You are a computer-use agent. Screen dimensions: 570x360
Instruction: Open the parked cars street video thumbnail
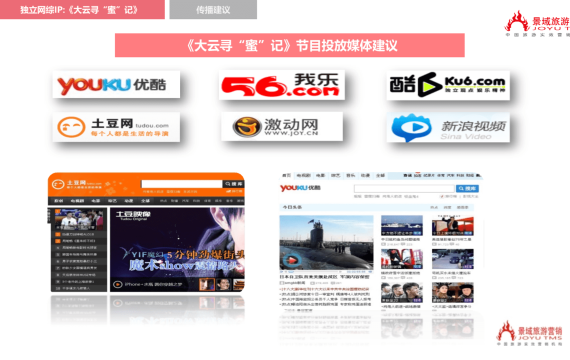453,259
